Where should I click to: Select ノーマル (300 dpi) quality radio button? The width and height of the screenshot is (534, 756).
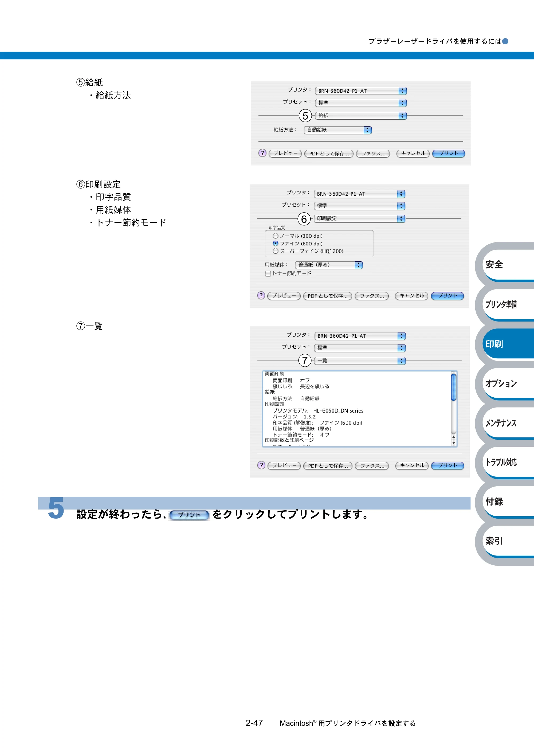[276, 236]
